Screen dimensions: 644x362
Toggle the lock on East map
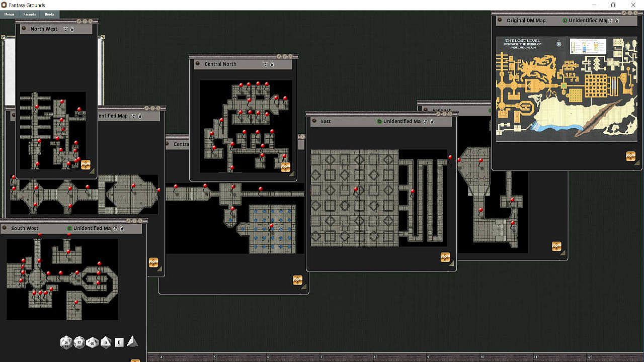[x=432, y=122]
